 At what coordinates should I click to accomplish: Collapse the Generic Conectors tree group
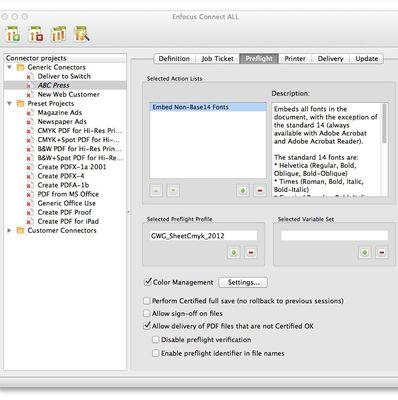click(x=10, y=67)
